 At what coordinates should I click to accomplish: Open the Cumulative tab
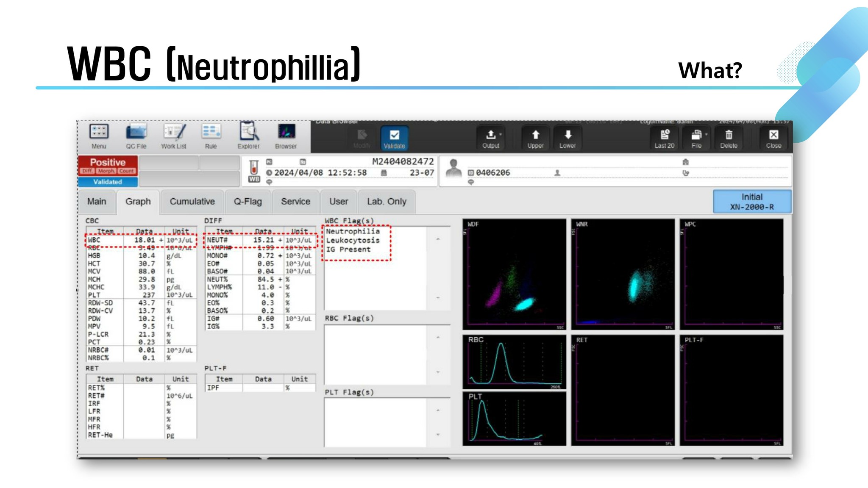192,202
